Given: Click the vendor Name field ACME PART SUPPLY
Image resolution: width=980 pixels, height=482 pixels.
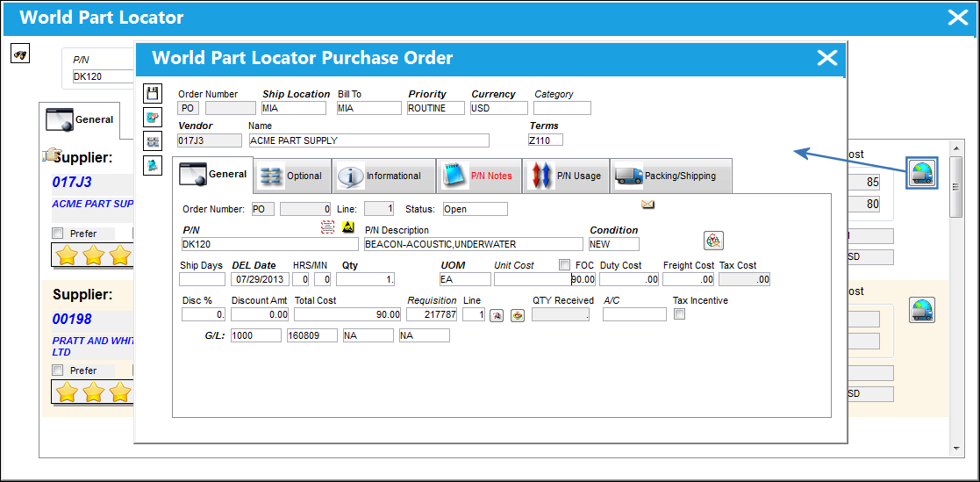Looking at the screenshot, I should click(368, 140).
